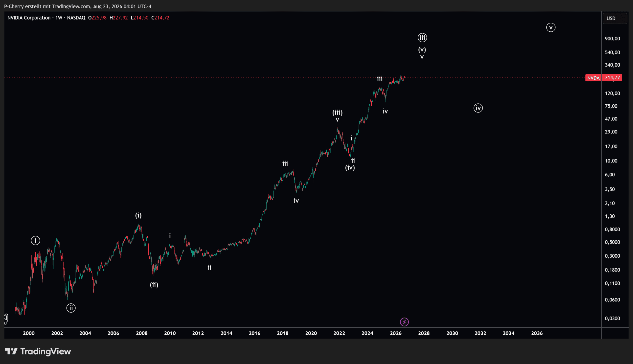Click the 75,00 price level

click(x=611, y=106)
